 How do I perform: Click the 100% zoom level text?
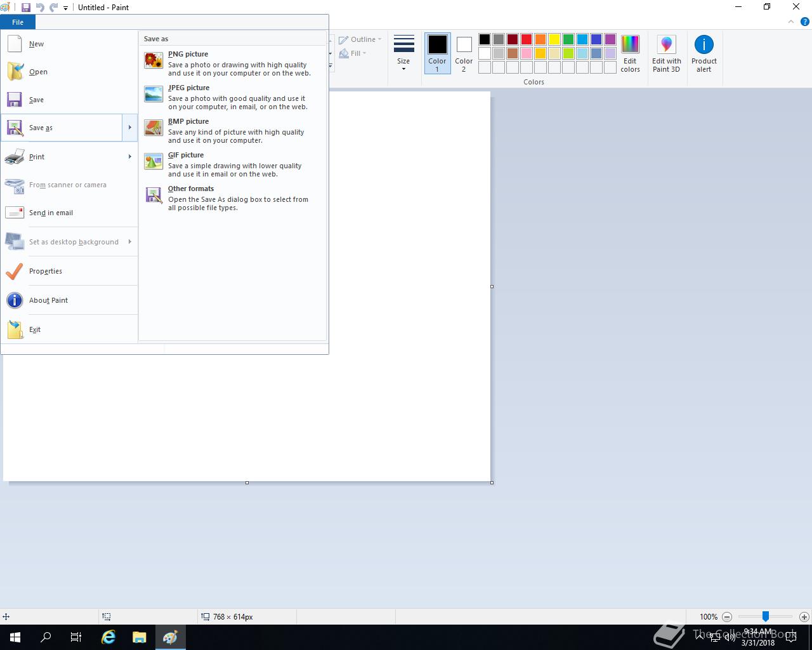click(709, 616)
